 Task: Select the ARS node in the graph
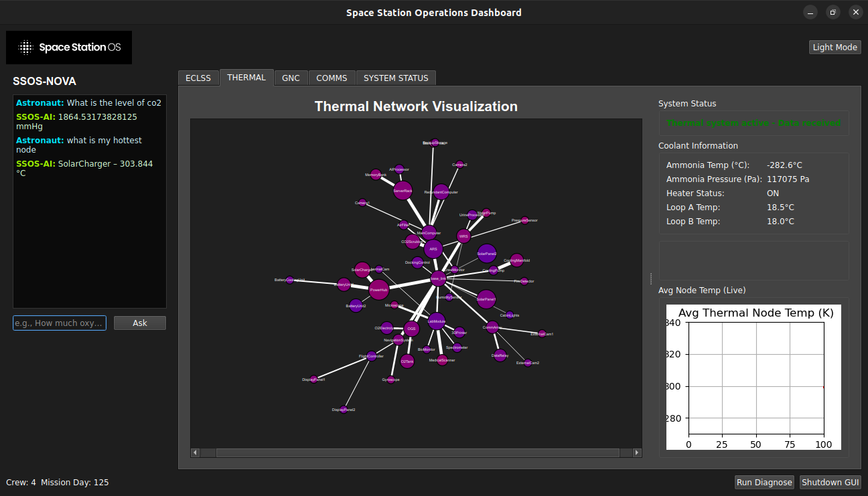click(433, 249)
